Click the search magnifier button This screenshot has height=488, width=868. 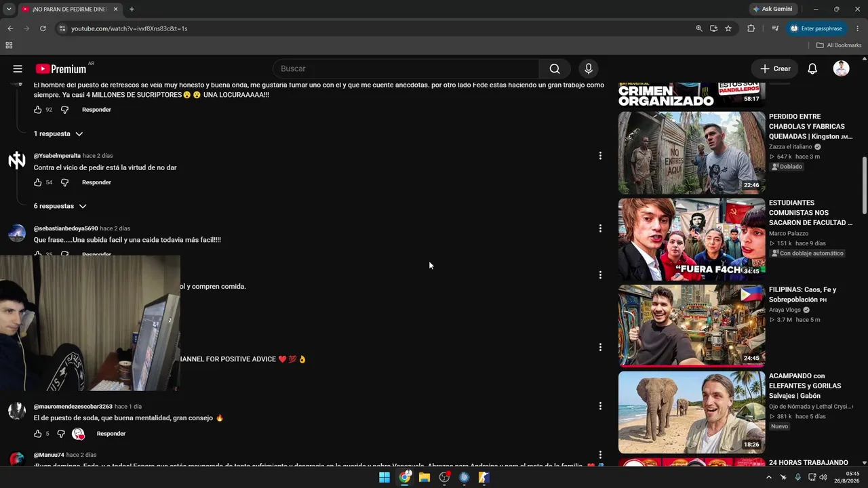tap(555, 68)
